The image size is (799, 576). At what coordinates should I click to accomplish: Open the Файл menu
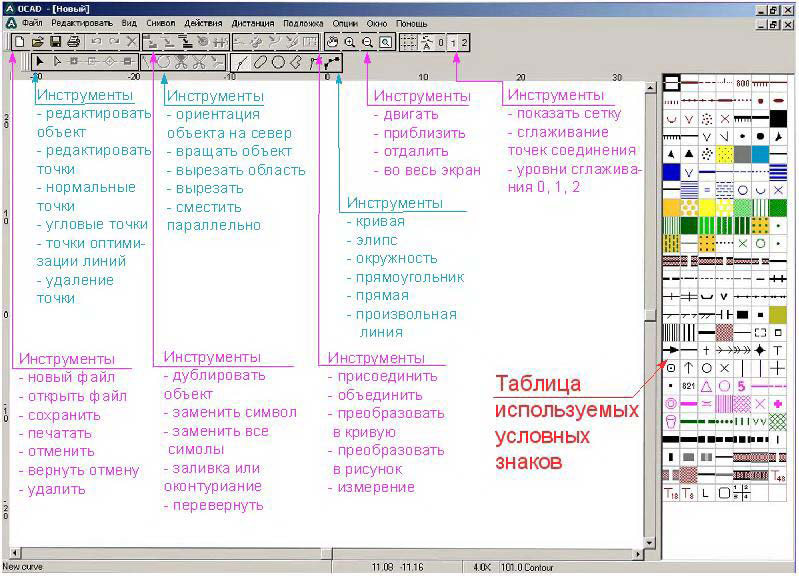tap(32, 23)
